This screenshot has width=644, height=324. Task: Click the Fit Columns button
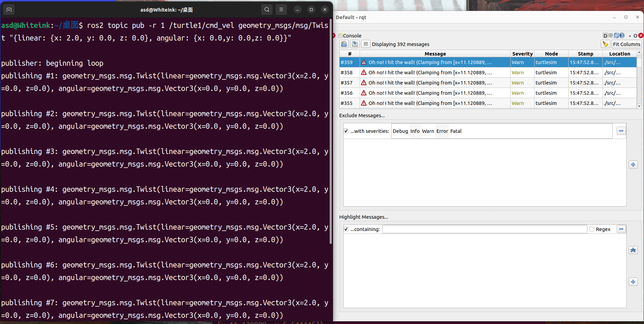click(627, 44)
